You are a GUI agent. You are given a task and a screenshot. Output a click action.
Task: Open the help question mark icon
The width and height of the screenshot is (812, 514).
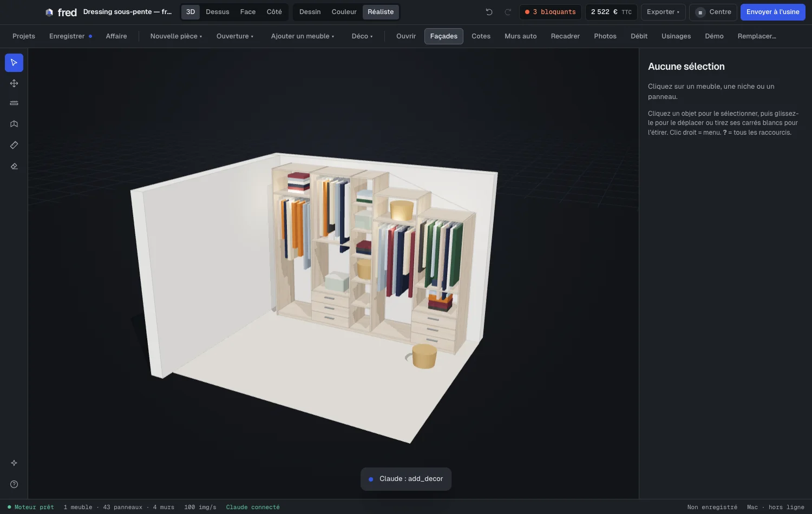click(x=14, y=484)
